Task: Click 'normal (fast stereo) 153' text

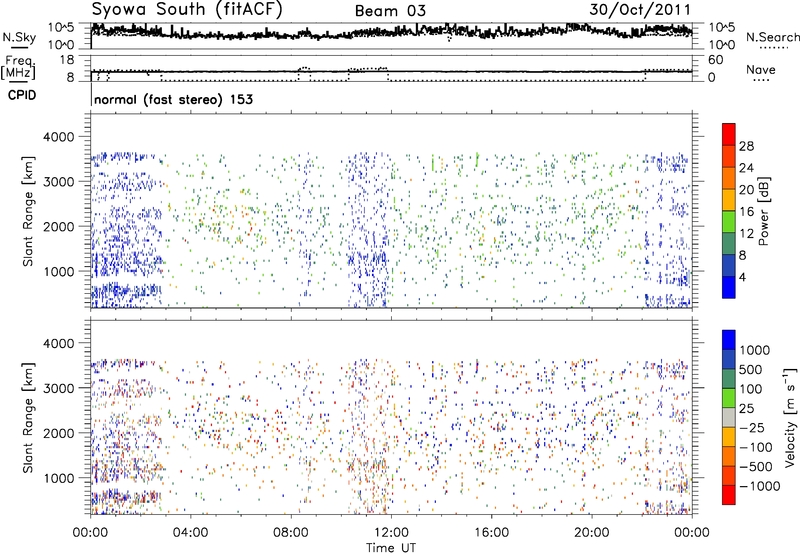Action: [x=173, y=99]
